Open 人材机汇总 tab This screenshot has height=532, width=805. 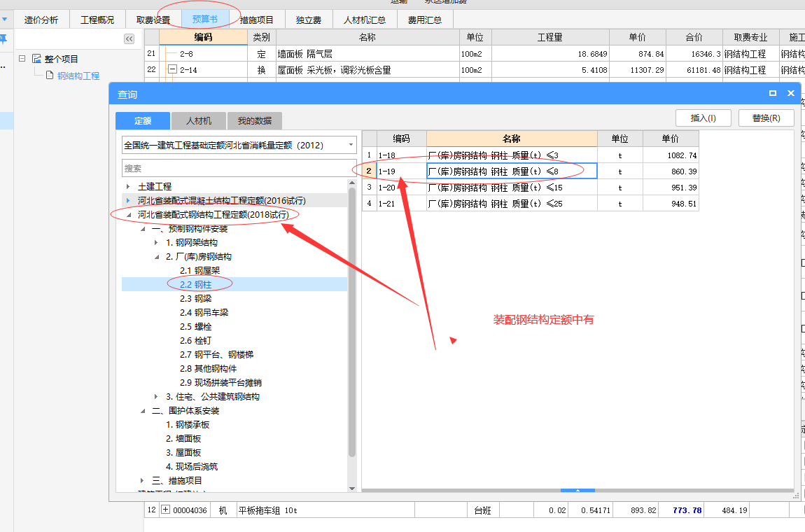(365, 20)
